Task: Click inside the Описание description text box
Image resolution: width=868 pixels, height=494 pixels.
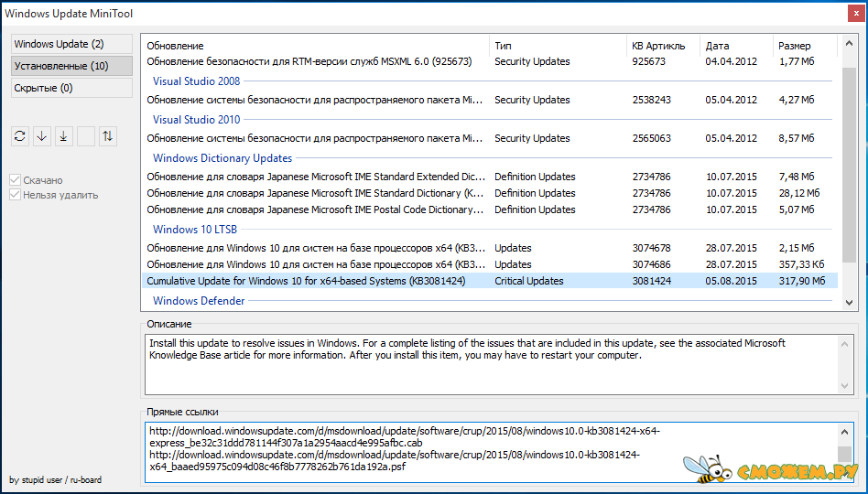Action: [x=492, y=363]
